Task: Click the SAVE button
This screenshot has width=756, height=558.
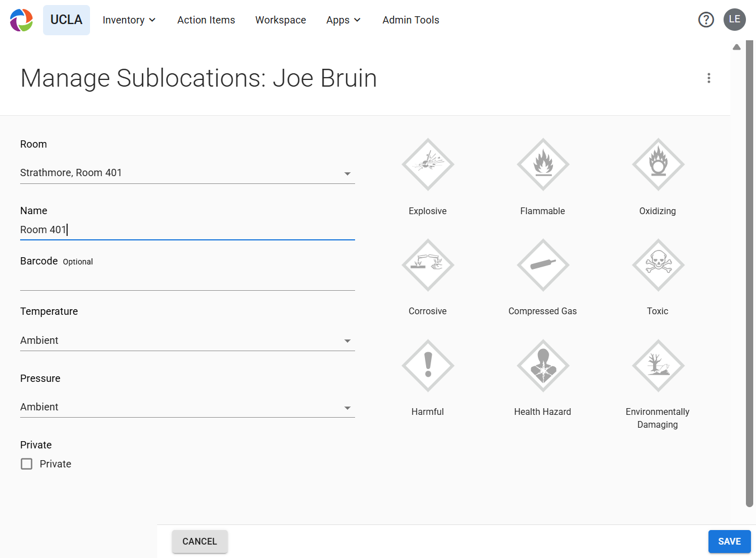Action: click(x=729, y=541)
